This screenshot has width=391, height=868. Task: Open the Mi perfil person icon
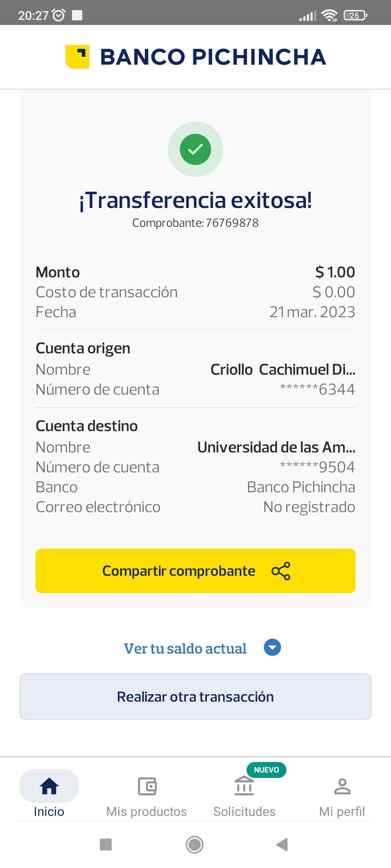(342, 786)
